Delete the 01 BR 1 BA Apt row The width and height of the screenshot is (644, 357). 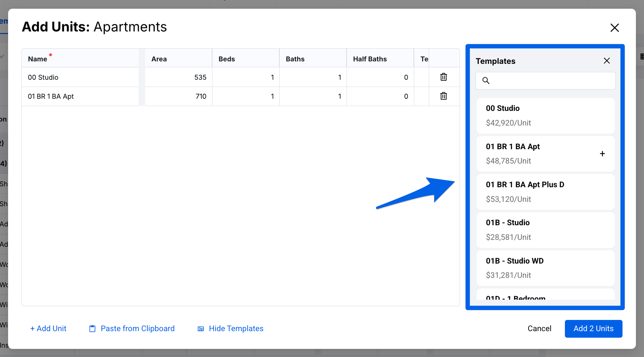[443, 96]
